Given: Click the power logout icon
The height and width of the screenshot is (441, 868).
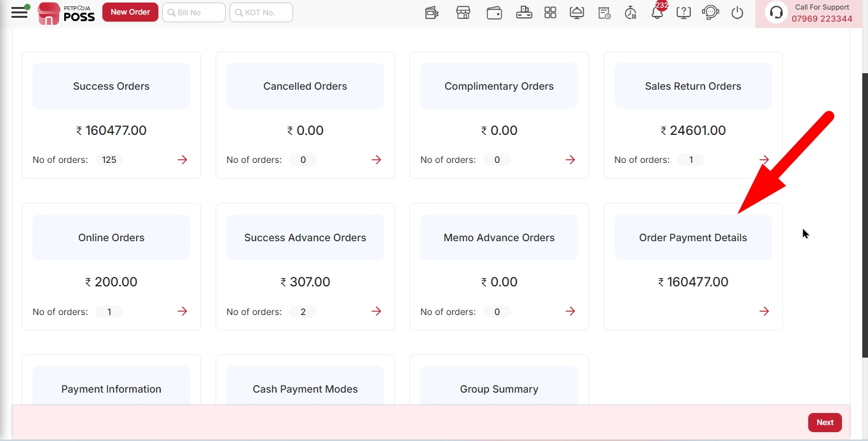Looking at the screenshot, I should pos(738,13).
